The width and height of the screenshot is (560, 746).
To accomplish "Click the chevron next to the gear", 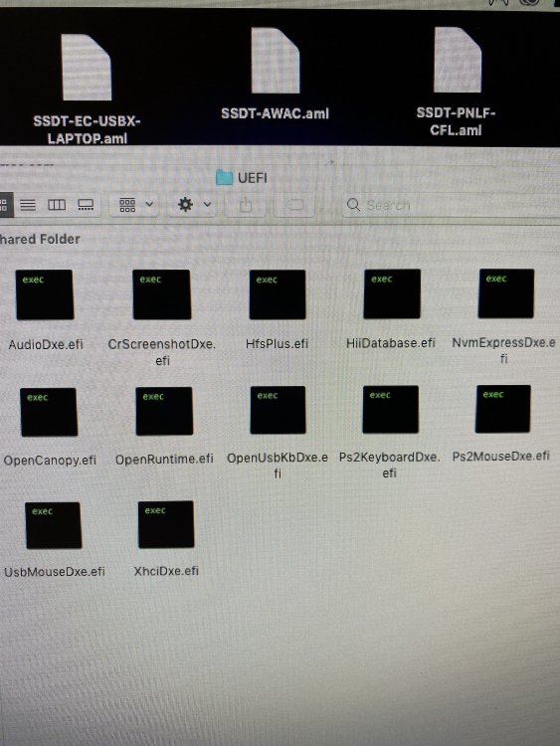I will click(208, 205).
